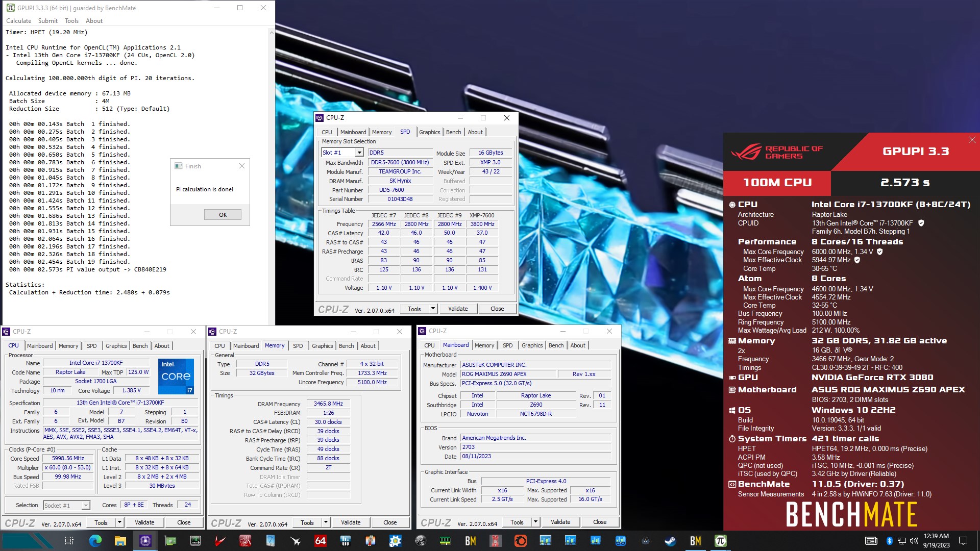Select the SPD tab in CPU-Z Mainboard window
The image size is (980, 551).
point(507,345)
